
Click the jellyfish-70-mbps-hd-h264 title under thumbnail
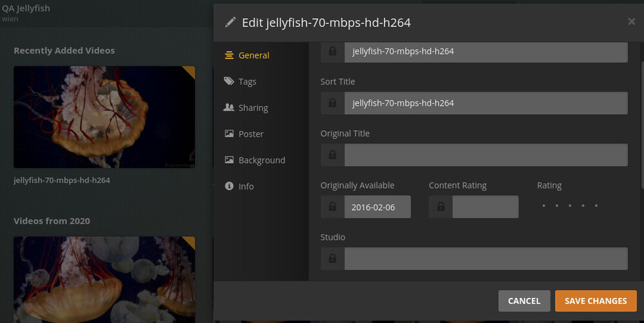coord(62,180)
